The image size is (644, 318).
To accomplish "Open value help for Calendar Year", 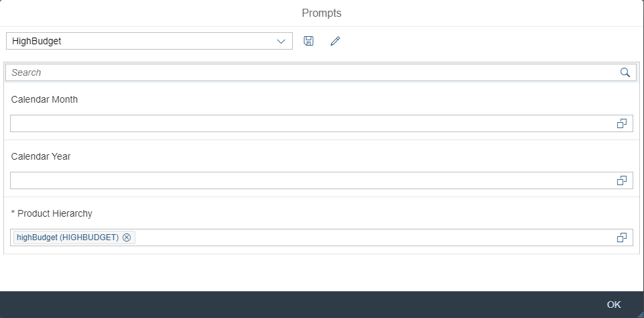I will point(622,180).
